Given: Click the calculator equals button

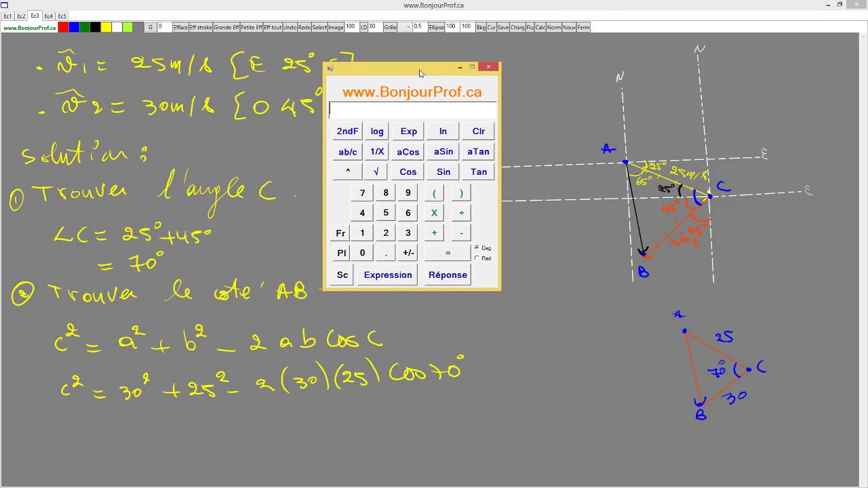Looking at the screenshot, I should click(x=448, y=253).
